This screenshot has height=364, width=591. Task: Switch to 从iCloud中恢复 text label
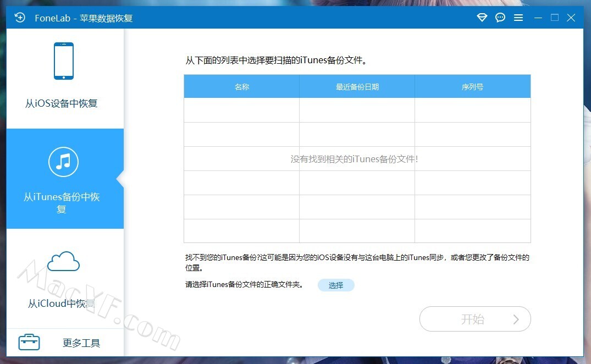pos(62,304)
